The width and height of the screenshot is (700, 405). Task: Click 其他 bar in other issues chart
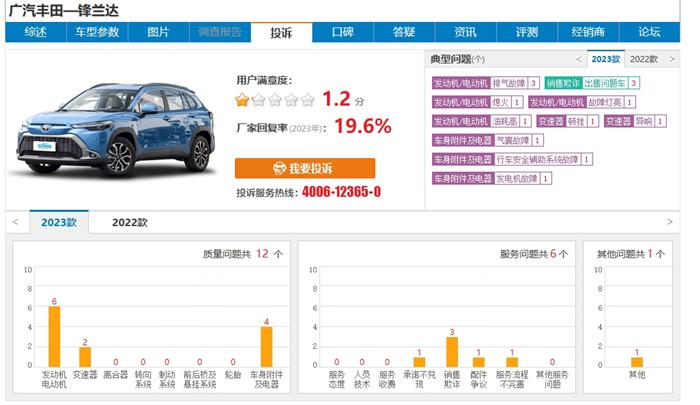pos(637,362)
